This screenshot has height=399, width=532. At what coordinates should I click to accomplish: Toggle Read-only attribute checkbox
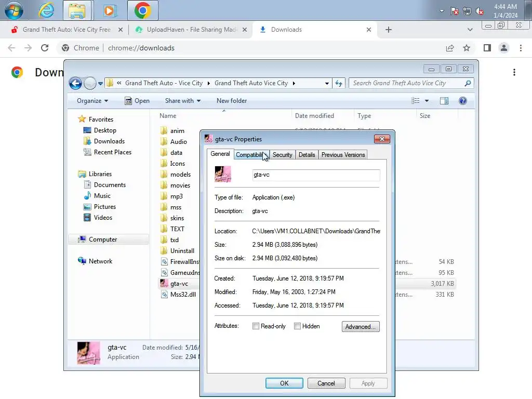(x=256, y=326)
